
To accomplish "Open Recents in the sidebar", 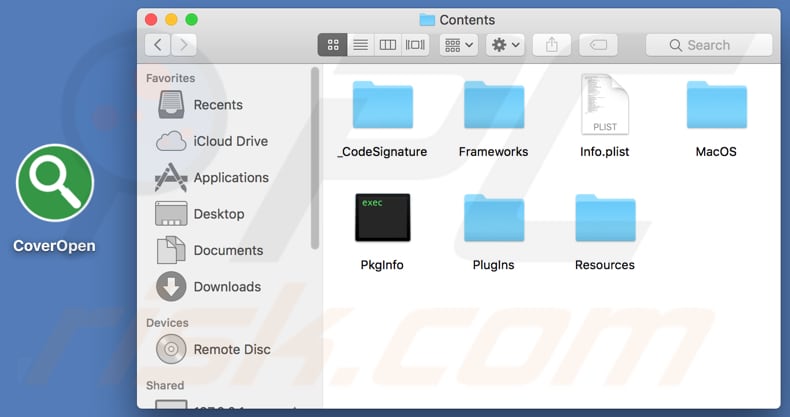I will pos(218,105).
